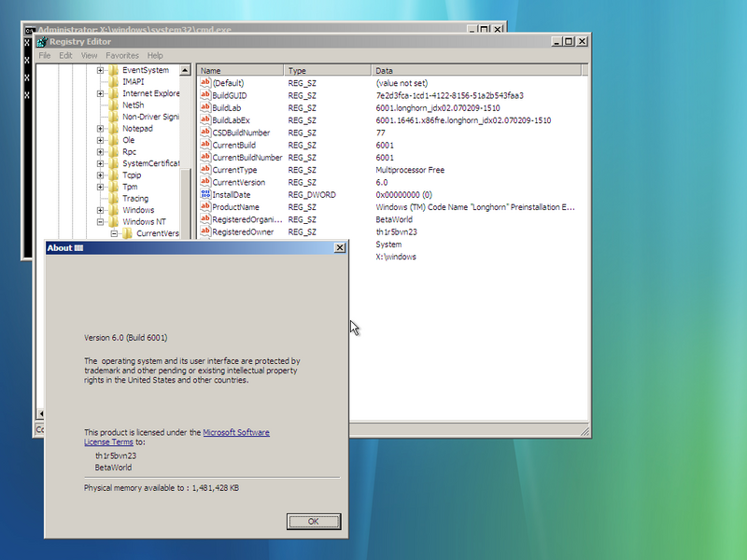Viewport: 747px width, 560px height.
Task: Click the Registry Editor title bar icon
Action: pos(41,41)
